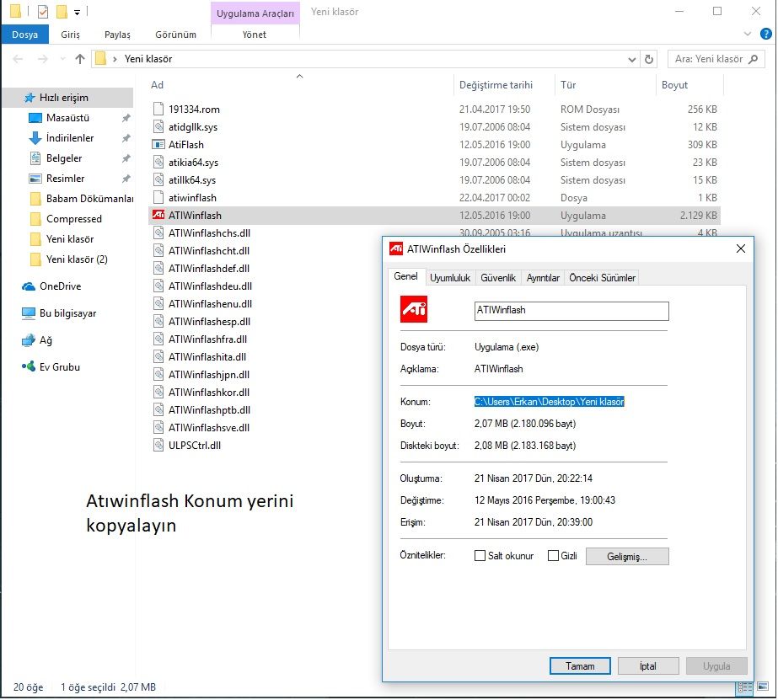This screenshot has width=778, height=700.
Task: Open the Giriş ribbon tab
Action: pyautogui.click(x=71, y=35)
